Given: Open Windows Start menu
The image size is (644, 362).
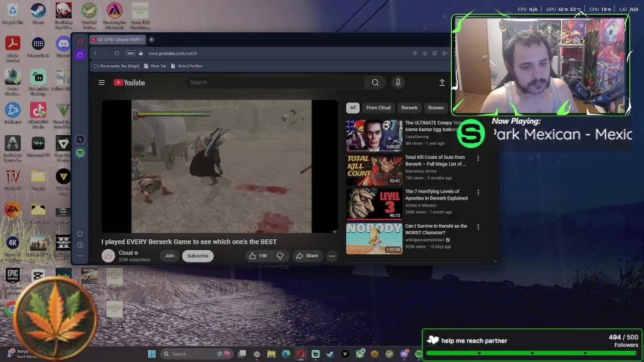Looking at the screenshot, I should (151, 354).
